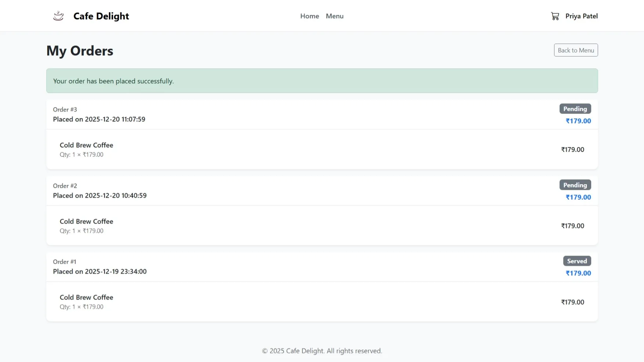Click the ₹179.00 total on Order #1
Viewport: 644px width, 362px height.
coord(578,273)
